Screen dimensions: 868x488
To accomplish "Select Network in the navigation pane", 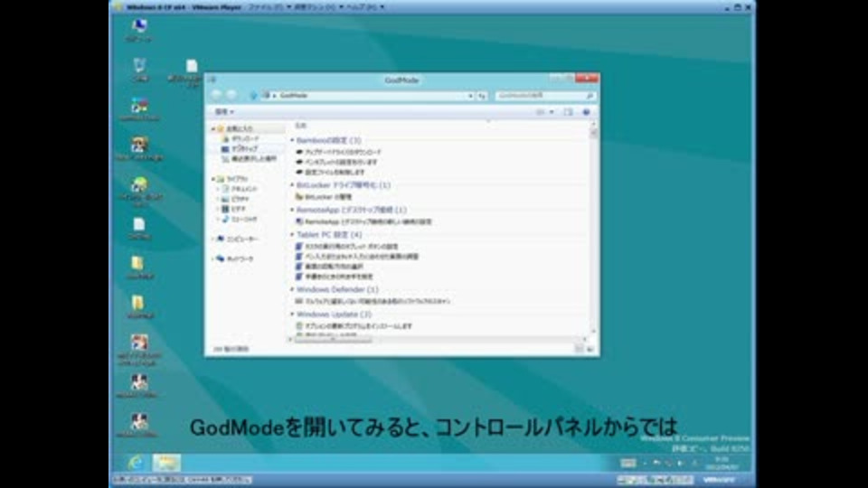I will tap(235, 258).
